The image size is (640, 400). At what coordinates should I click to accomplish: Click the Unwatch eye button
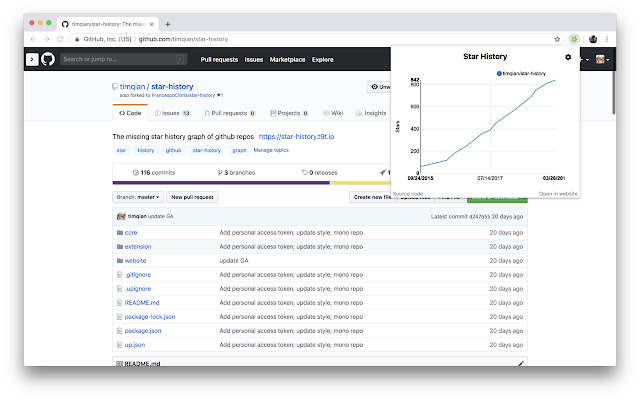[x=380, y=87]
